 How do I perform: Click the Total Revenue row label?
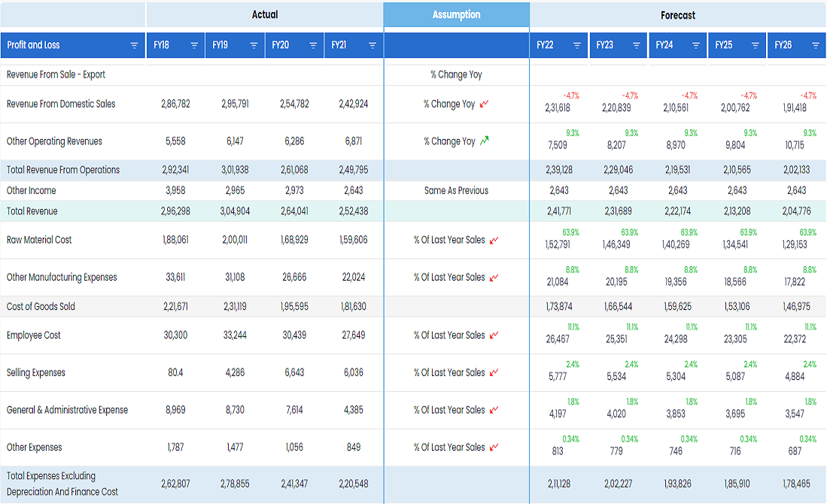tap(32, 211)
